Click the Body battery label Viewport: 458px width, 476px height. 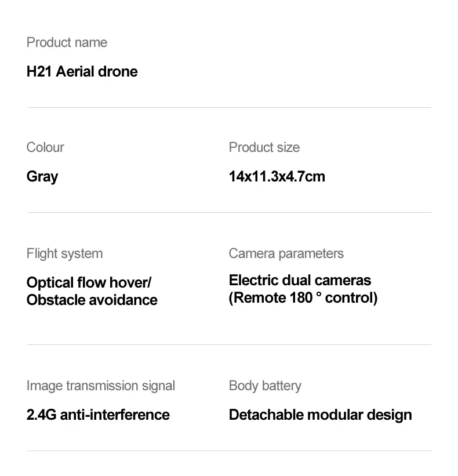pos(265,386)
